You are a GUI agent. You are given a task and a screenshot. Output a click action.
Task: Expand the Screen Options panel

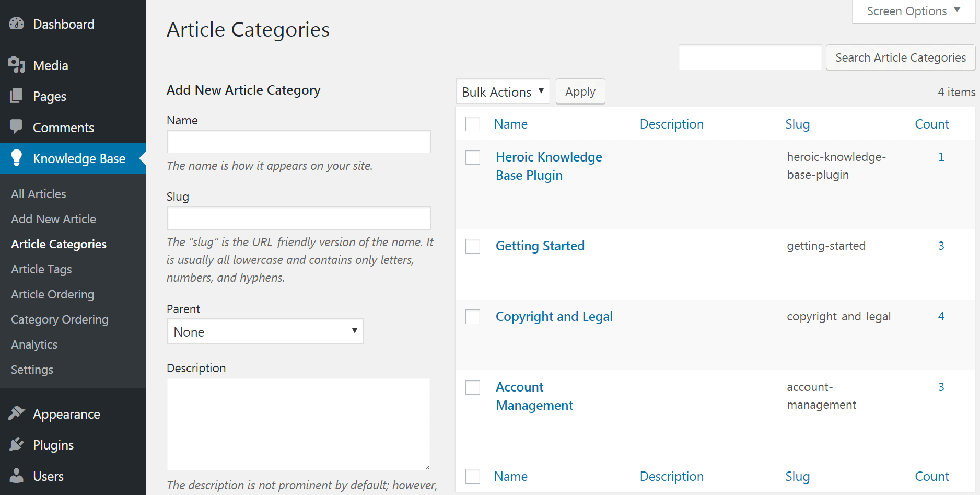[912, 10]
